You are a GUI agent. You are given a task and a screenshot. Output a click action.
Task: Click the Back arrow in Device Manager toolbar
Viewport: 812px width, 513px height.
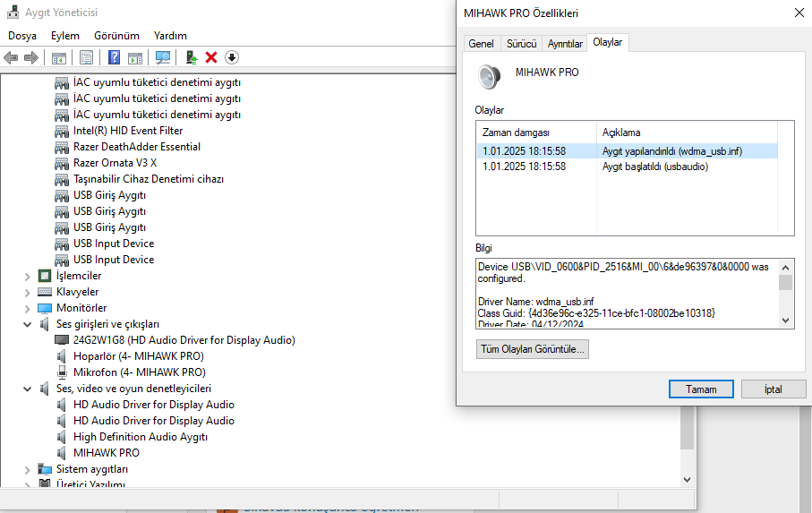(11, 57)
